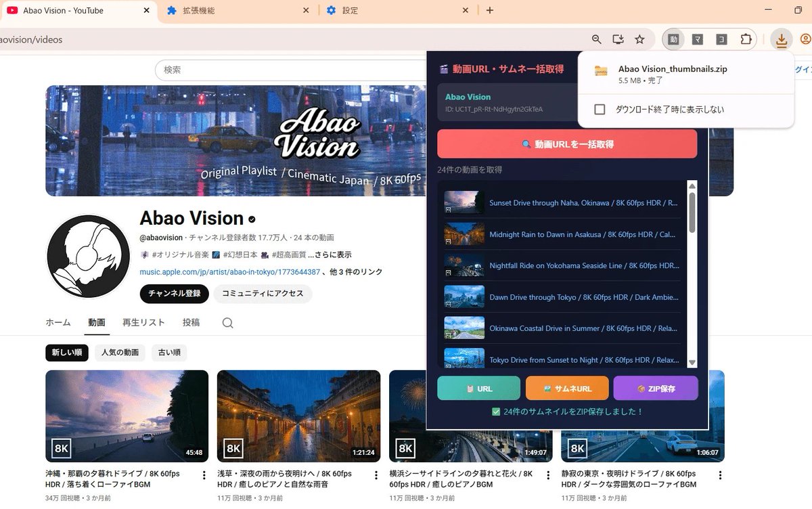
Task: Open options menu for 沖縄・那覇 video
Action: (204, 475)
